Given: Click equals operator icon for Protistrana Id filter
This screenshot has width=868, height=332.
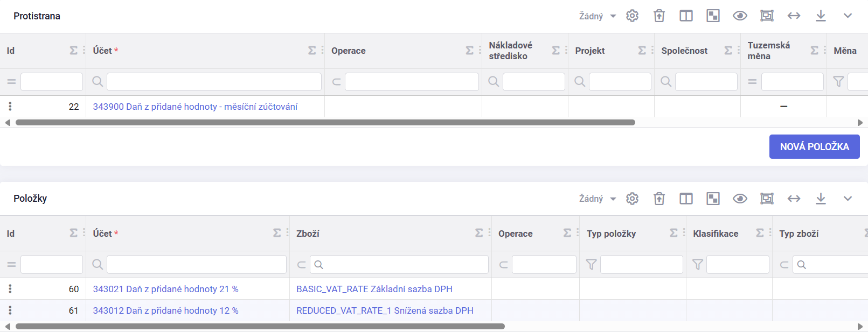Looking at the screenshot, I should (x=11, y=82).
